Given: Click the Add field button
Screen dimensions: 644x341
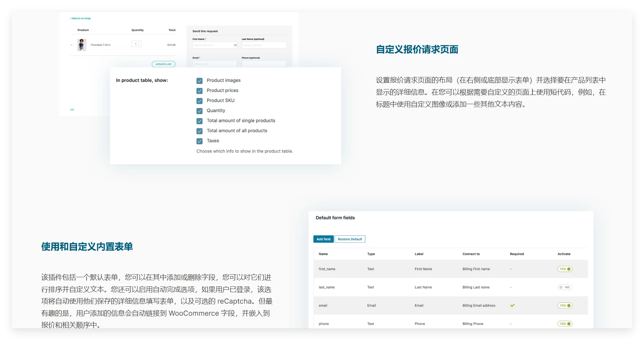Looking at the screenshot, I should tap(323, 239).
